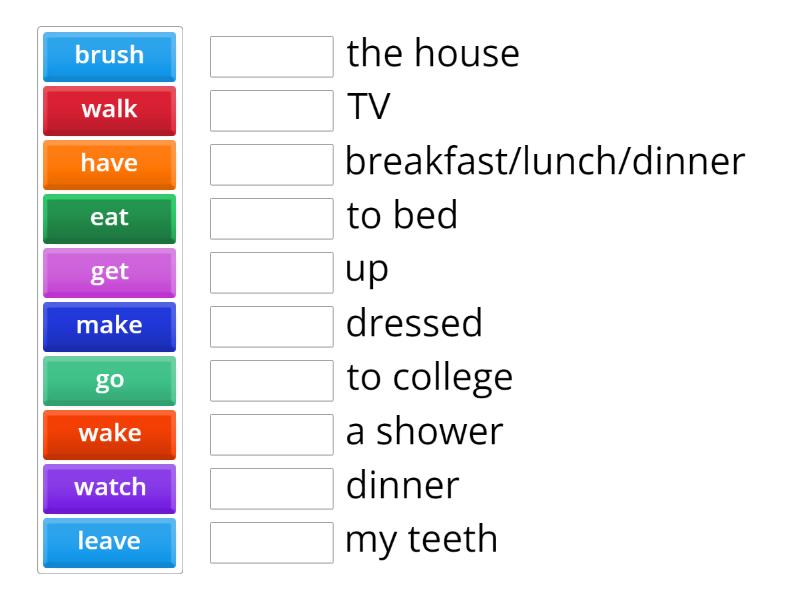The height and width of the screenshot is (600, 800).
Task: Select the purple 'watch' word tile
Action: [x=109, y=488]
